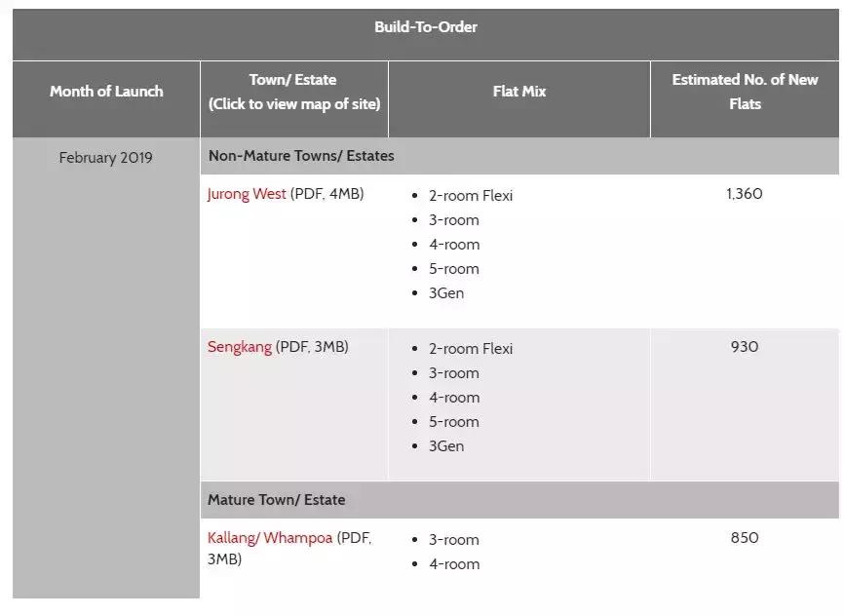This screenshot has width=844, height=616.
Task: Click 4-room in the Kallang/ Whampoa row
Action: click(x=454, y=564)
